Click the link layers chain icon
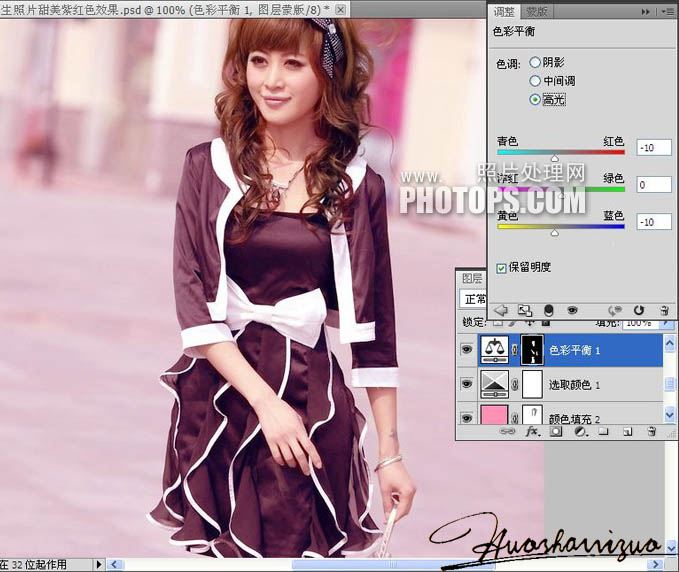The image size is (679, 572). pyautogui.click(x=508, y=432)
